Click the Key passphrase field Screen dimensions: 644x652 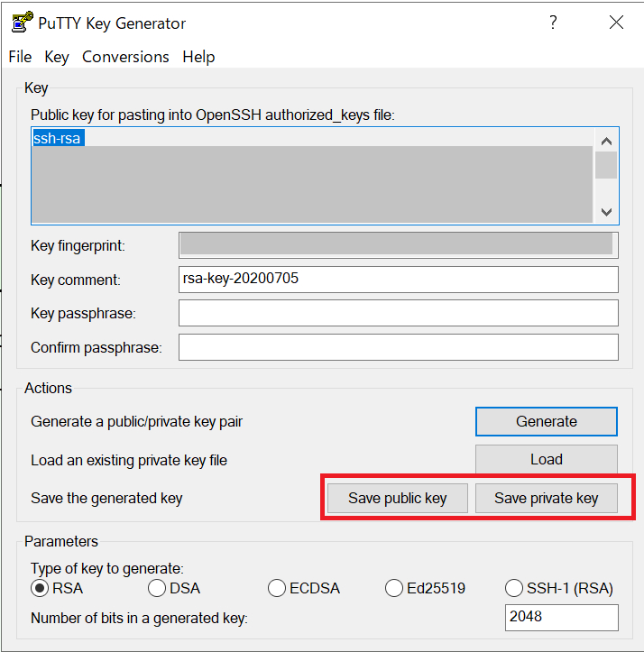pos(398,313)
